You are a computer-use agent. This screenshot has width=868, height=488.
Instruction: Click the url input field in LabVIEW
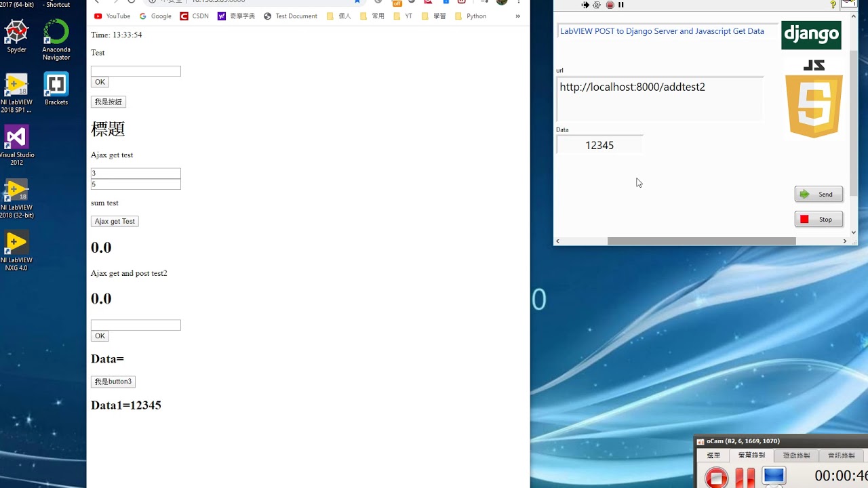pyautogui.click(x=660, y=99)
